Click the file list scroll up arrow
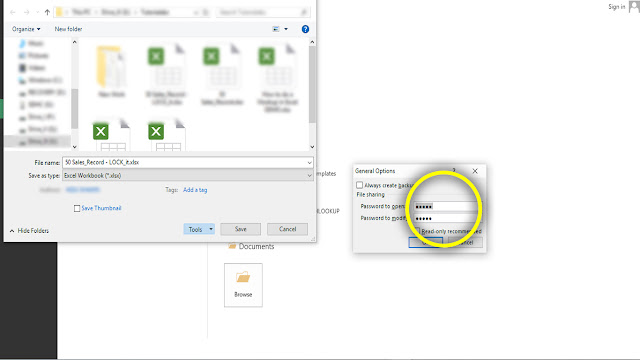 tap(312, 42)
